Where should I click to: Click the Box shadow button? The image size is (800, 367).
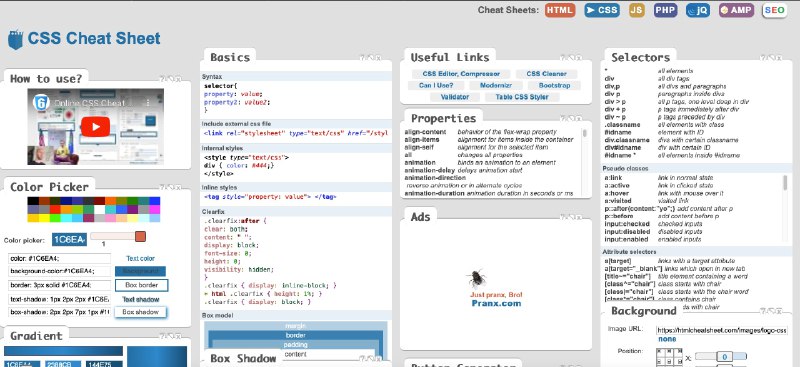point(140,312)
